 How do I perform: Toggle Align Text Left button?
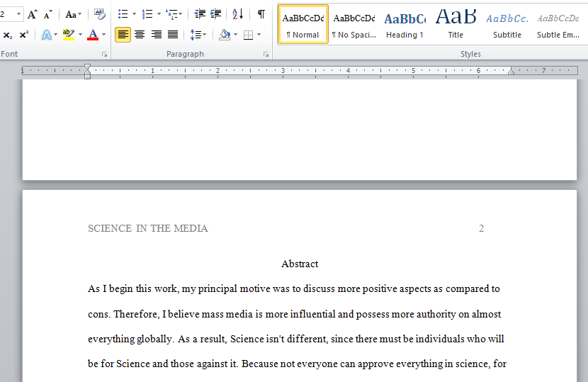coord(123,35)
